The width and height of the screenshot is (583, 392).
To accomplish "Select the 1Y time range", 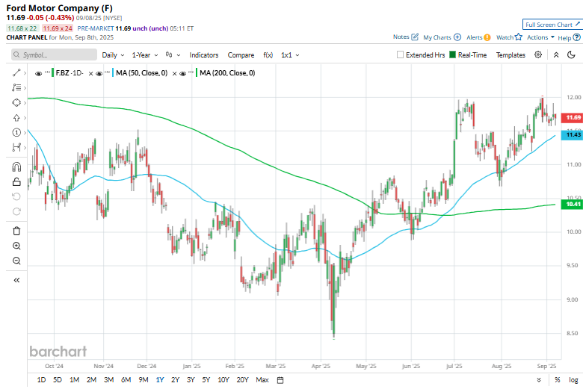I will coord(160,380).
